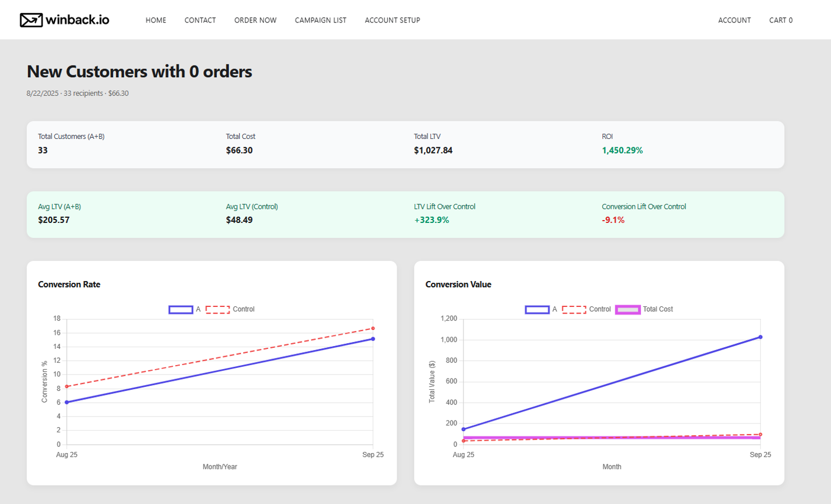Click the magenta Total Cost legend swatch
This screenshot has height=504, width=831.
(628, 310)
